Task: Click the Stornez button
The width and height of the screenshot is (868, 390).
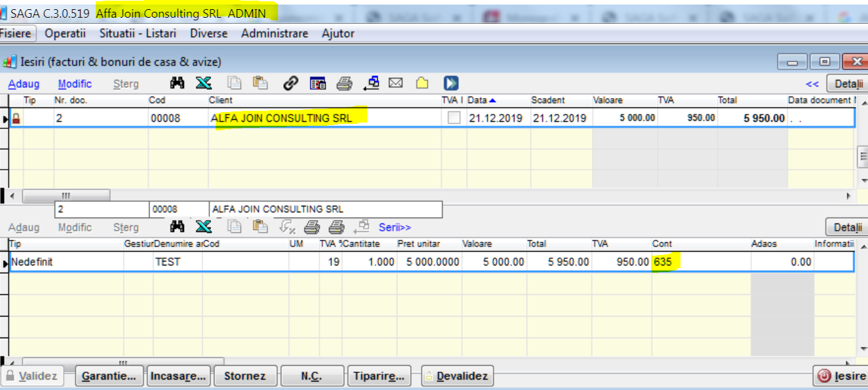Action: (245, 376)
